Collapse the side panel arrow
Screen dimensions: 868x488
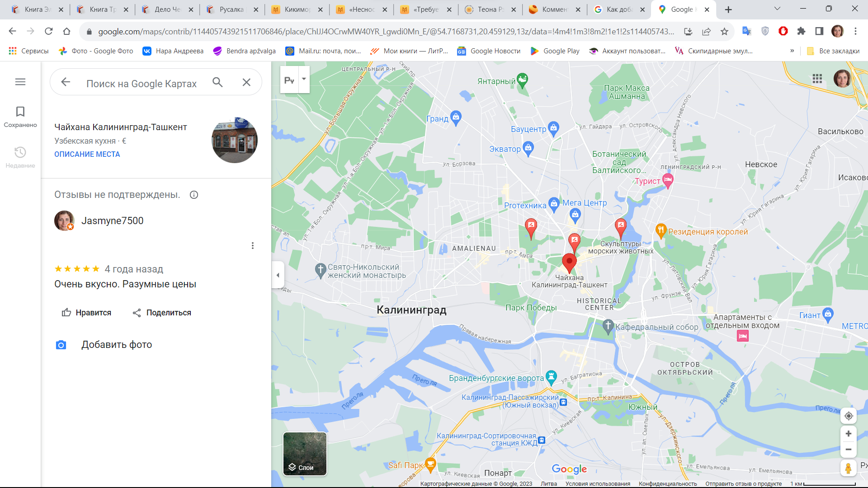(278, 275)
